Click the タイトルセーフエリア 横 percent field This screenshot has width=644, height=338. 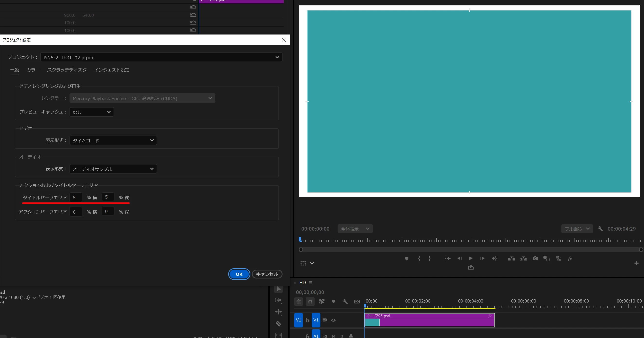click(76, 197)
